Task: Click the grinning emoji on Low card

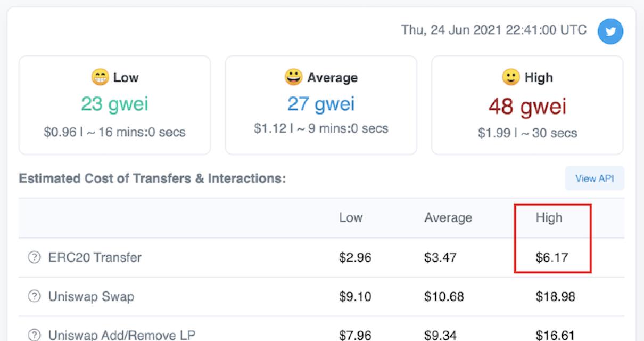Action: (x=100, y=78)
